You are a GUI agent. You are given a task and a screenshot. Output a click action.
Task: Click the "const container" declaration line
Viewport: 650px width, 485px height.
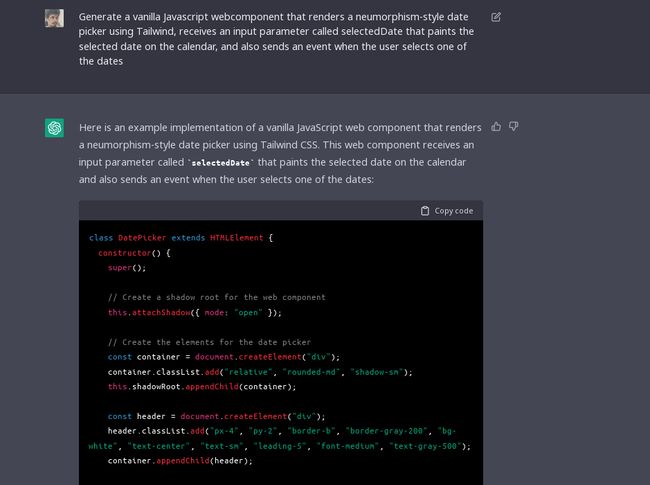click(x=224, y=357)
